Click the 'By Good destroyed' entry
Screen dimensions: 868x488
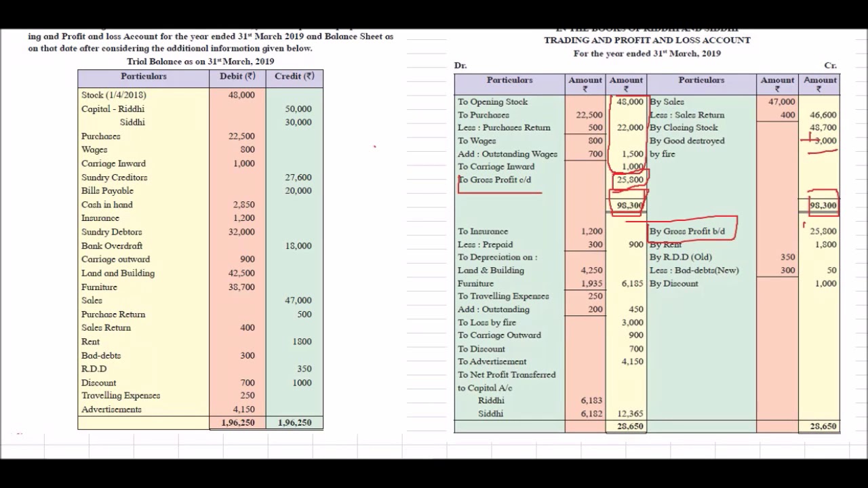point(687,141)
